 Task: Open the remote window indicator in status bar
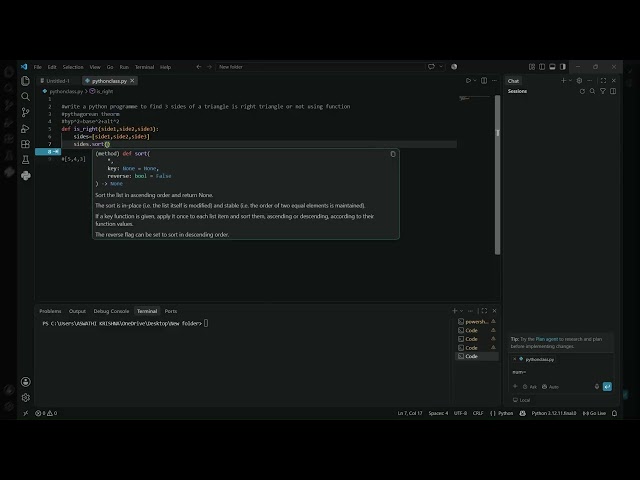pyautogui.click(x=26, y=413)
